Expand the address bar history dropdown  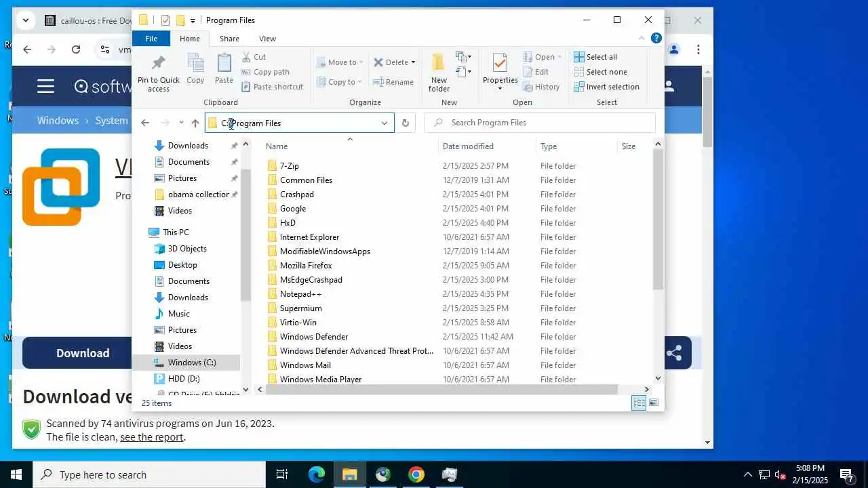pyautogui.click(x=384, y=123)
